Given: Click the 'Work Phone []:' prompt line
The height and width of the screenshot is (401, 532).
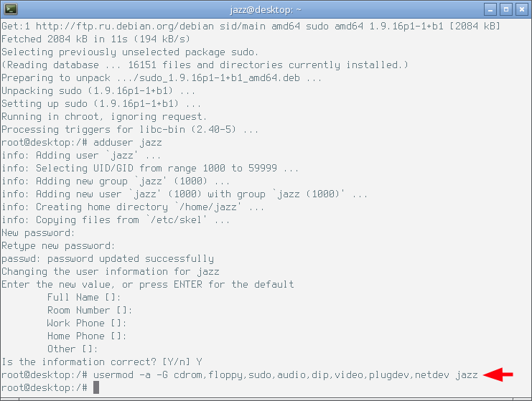Looking at the screenshot, I should pyautogui.click(x=87, y=323).
